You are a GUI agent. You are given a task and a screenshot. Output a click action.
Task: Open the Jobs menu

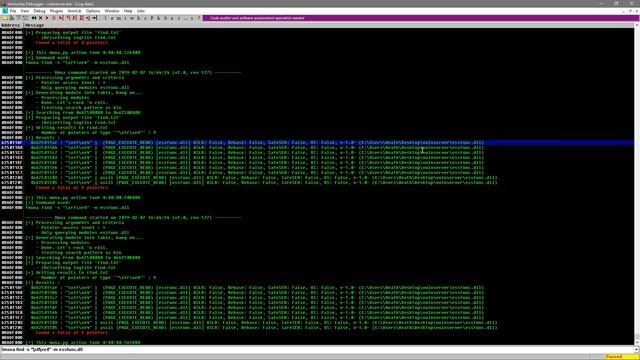[x=141, y=11]
